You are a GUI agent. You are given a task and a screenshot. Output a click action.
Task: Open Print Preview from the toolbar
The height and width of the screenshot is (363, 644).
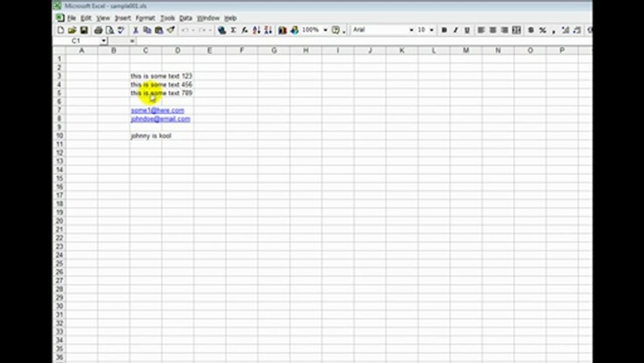pos(110,30)
